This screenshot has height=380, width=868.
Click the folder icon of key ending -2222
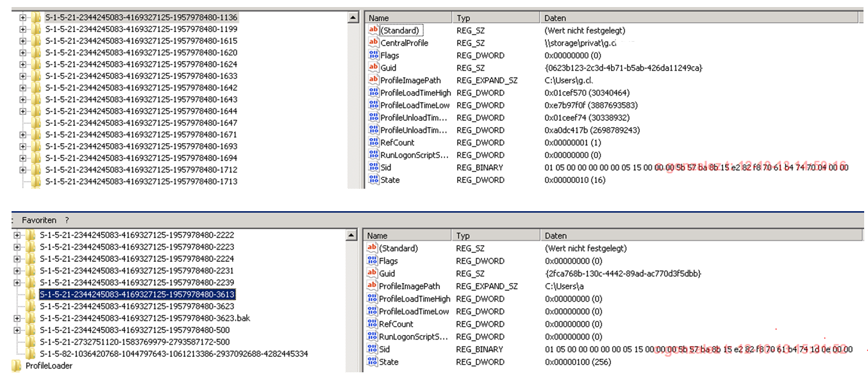(x=30, y=236)
